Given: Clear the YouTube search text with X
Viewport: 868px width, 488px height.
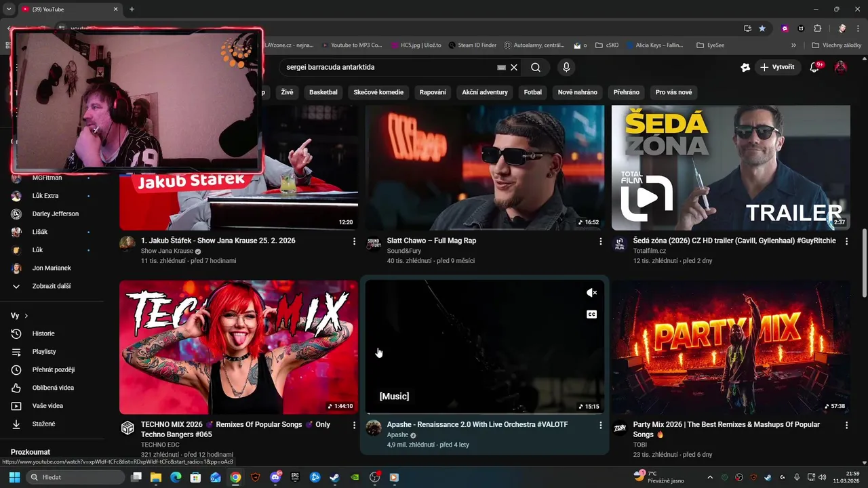Looking at the screenshot, I should pos(514,67).
